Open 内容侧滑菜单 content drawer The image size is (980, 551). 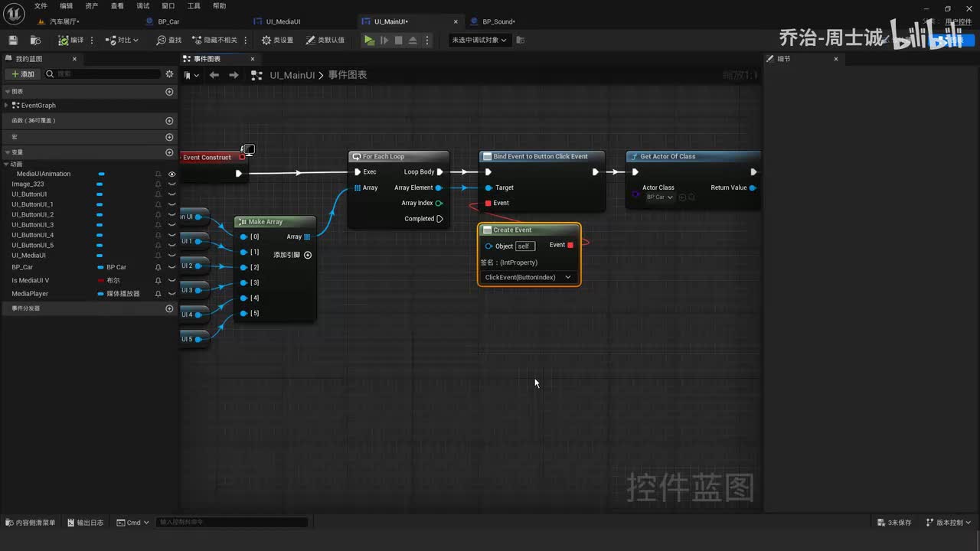coord(31,523)
